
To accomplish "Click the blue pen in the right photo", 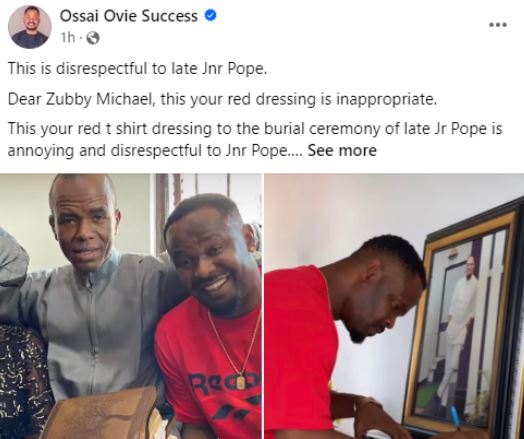I will pos(455,417).
